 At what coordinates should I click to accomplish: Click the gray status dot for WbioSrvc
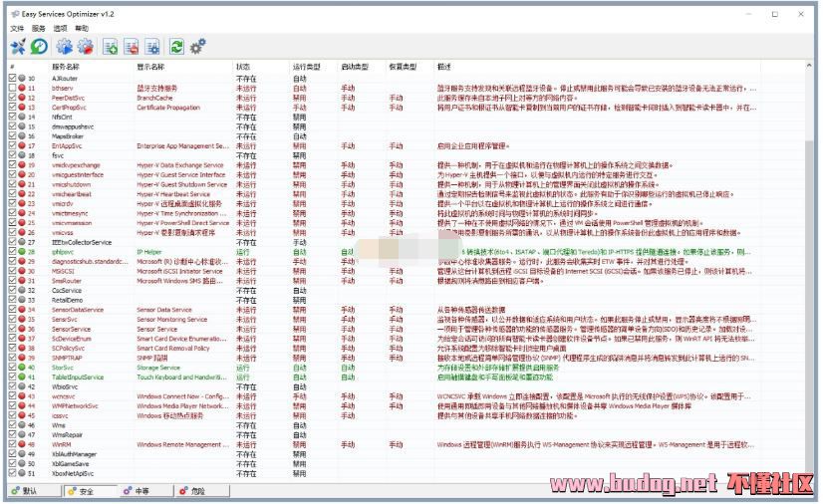pyautogui.click(x=22, y=386)
